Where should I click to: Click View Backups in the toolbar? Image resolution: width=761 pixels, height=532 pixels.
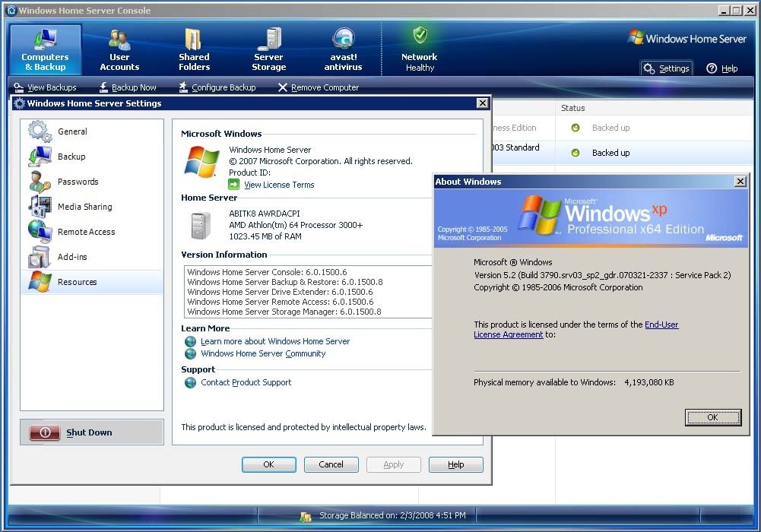point(45,87)
